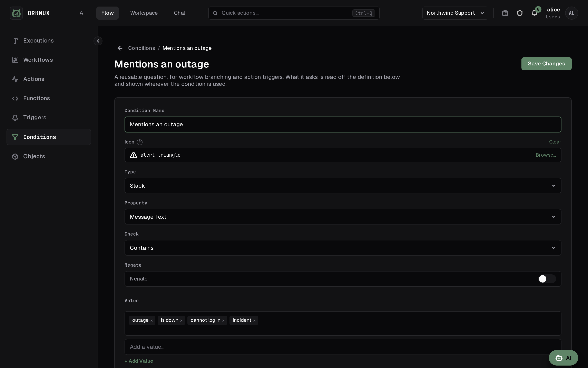Viewport: 588px width, 368px height.
Task: Open the Functions code icon entry
Action: 49,98
